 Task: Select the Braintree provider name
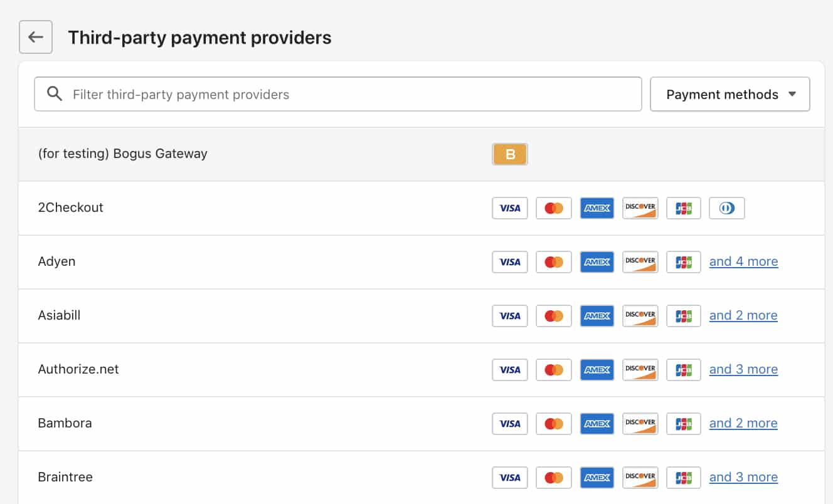click(x=65, y=477)
